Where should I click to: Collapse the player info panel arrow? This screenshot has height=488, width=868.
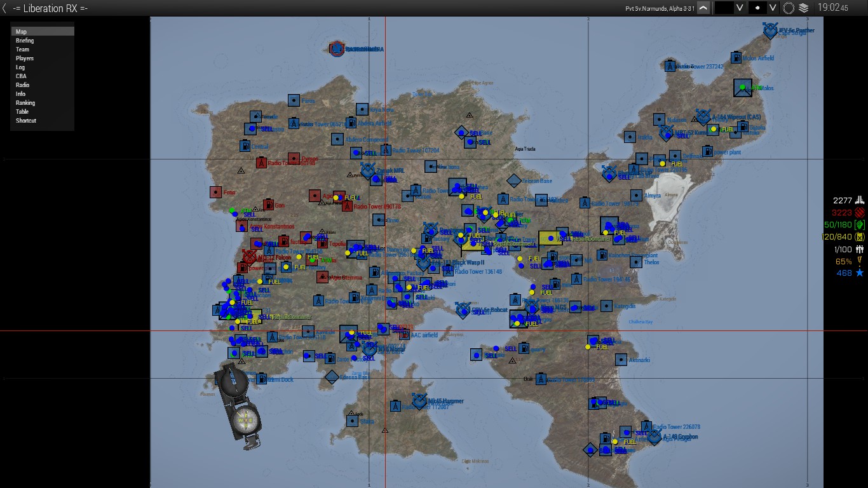coord(703,8)
